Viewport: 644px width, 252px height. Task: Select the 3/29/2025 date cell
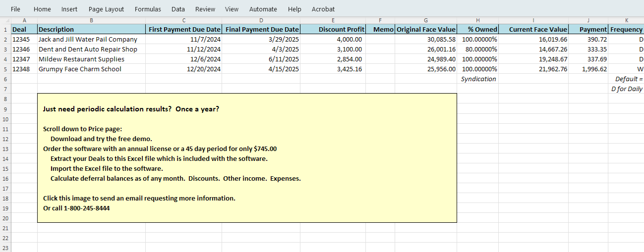pyautogui.click(x=261, y=39)
